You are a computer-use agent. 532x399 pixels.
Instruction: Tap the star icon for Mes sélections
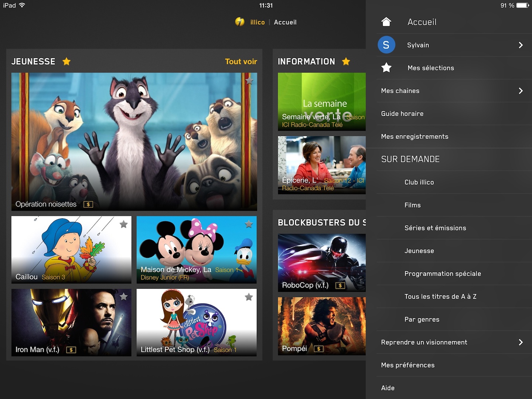[386, 68]
